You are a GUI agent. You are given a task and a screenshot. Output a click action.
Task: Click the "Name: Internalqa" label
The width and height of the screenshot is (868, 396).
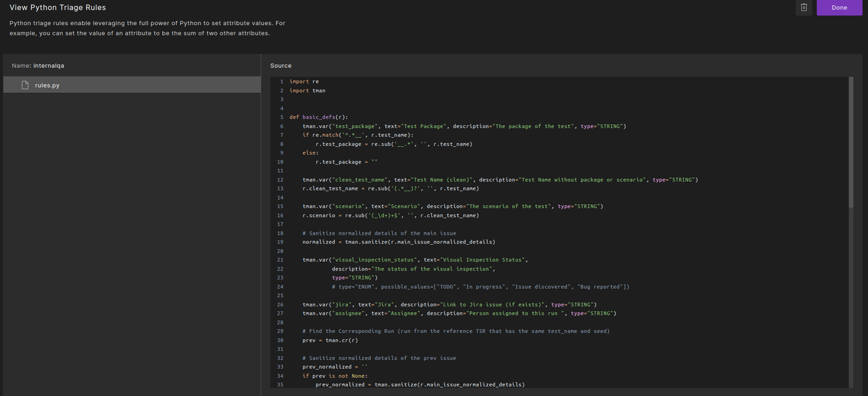pos(38,66)
